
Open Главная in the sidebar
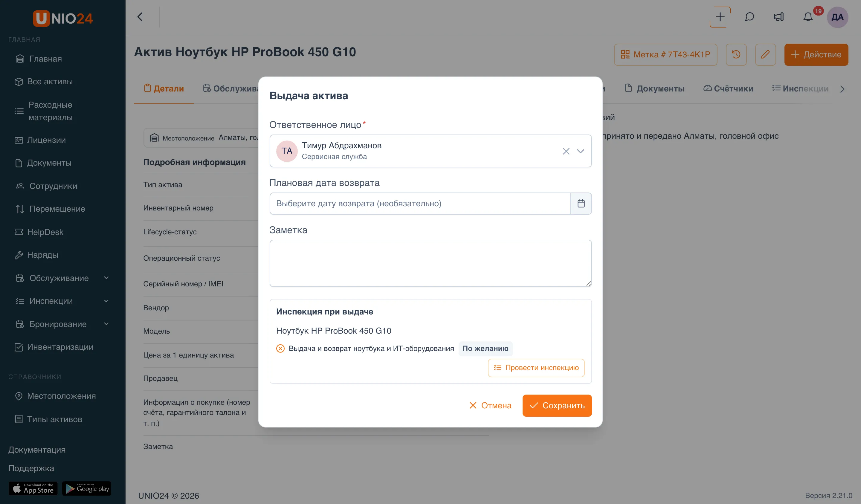39,59
